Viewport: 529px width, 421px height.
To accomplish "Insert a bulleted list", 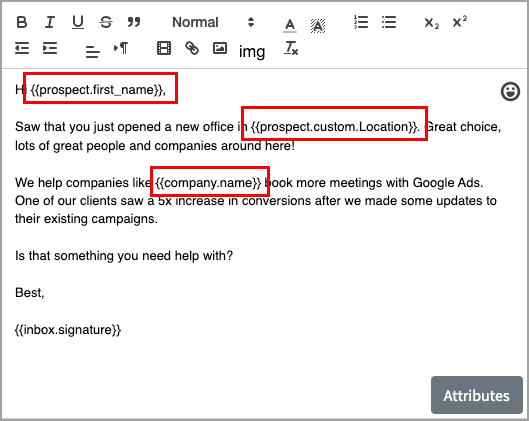I will [x=389, y=22].
